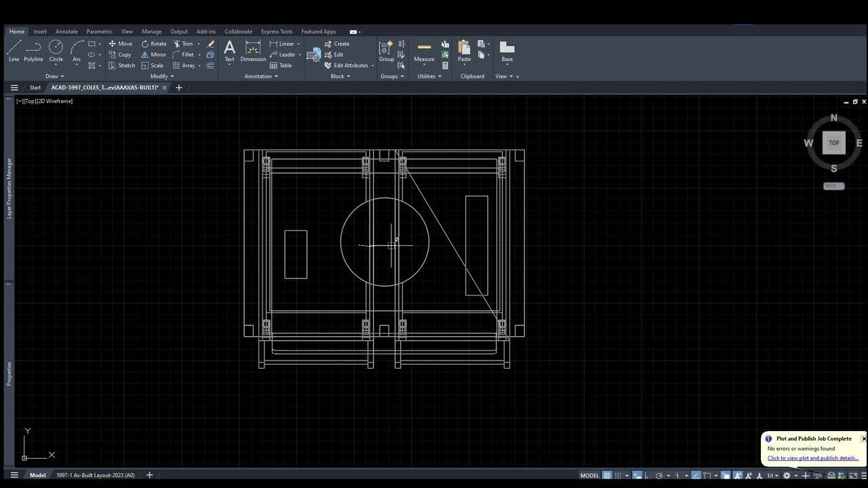Click the new drawing tab plus button
This screenshot has height=488, width=868.
point(179,87)
